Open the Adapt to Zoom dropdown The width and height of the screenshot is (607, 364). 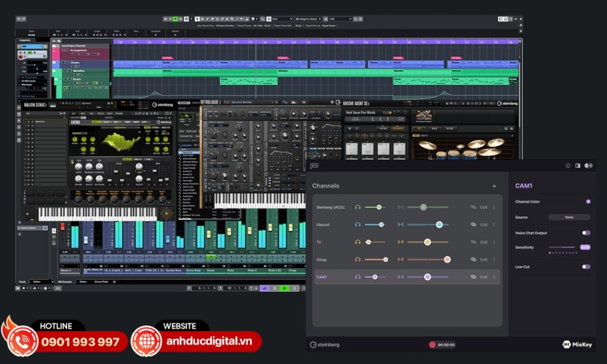coord(308,19)
